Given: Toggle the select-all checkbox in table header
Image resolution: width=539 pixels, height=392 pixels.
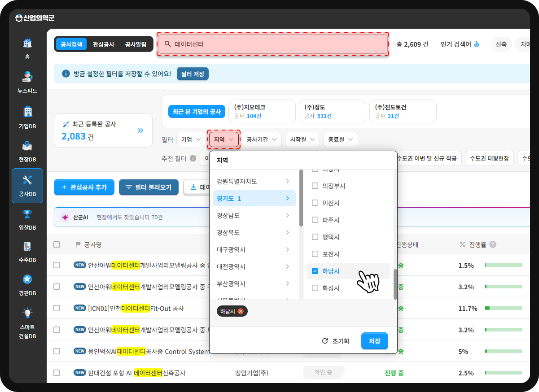Looking at the screenshot, I should 57,244.
